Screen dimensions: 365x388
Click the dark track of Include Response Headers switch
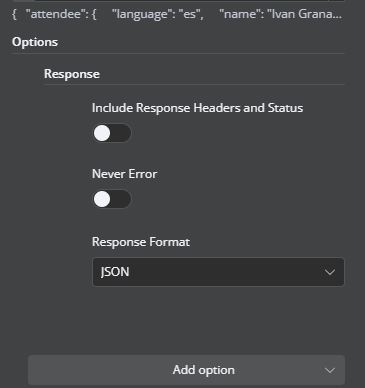tap(121, 133)
